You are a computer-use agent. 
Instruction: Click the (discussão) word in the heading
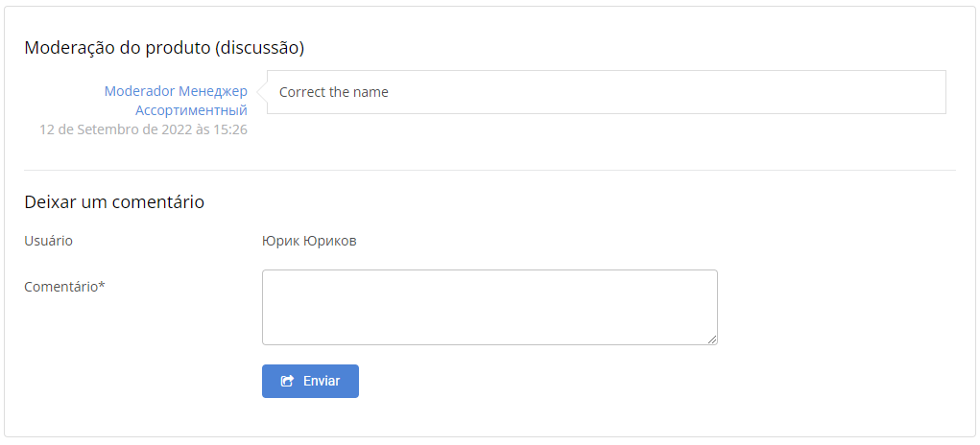pos(260,47)
